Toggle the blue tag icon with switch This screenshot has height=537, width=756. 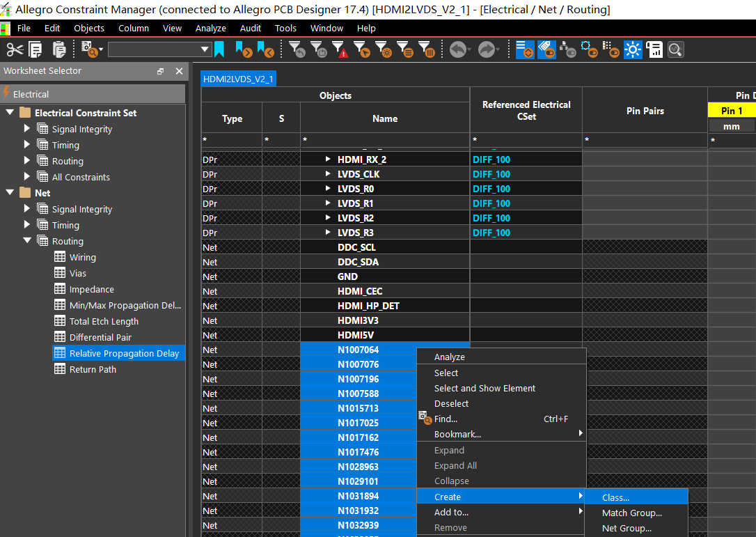pyautogui.click(x=546, y=49)
